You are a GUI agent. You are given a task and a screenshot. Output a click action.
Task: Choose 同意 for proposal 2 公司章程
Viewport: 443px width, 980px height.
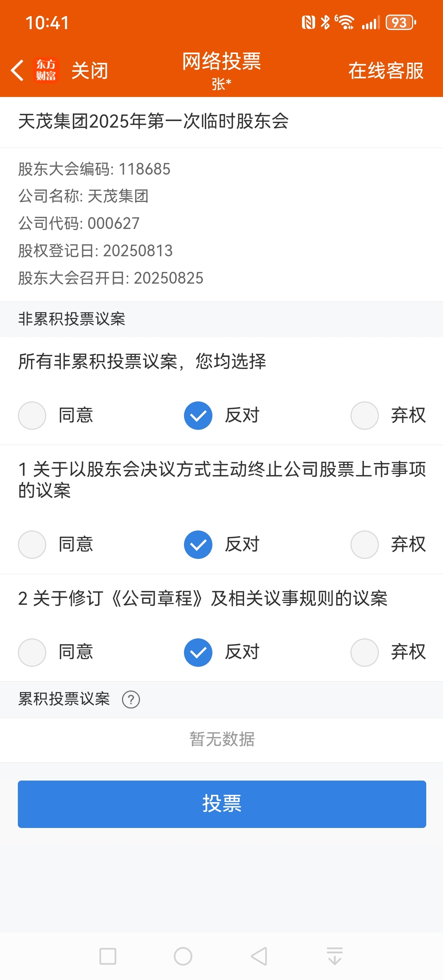[56, 652]
